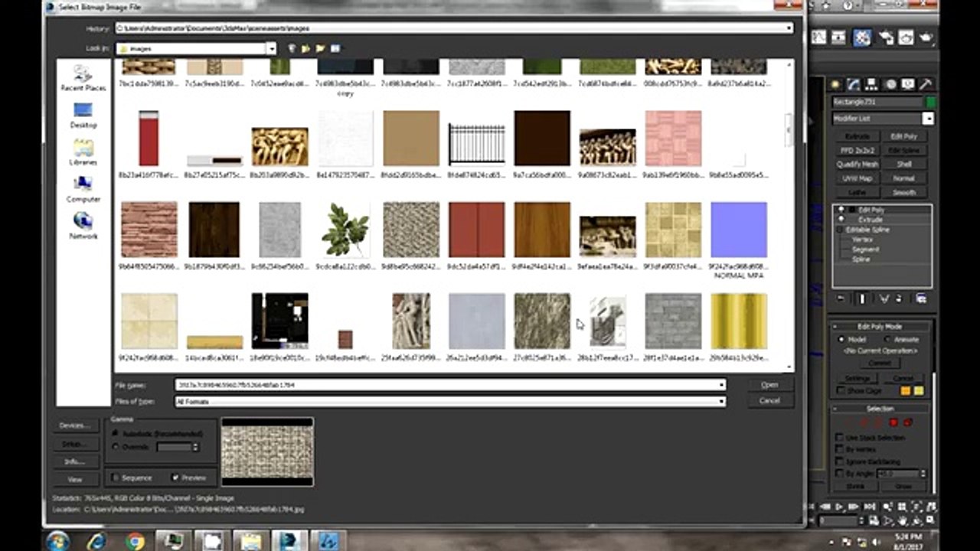980x551 pixels.
Task: Open the Motion panel tab in 3ds Max
Action: click(890, 84)
